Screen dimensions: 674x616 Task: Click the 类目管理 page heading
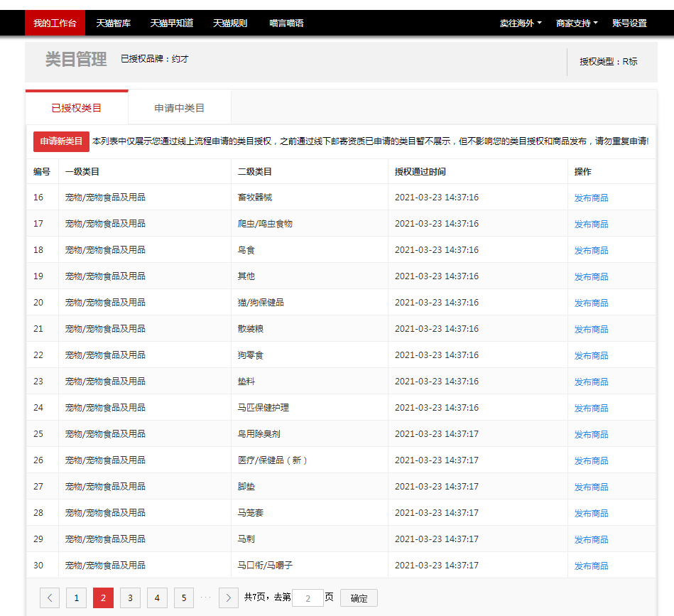click(x=76, y=59)
